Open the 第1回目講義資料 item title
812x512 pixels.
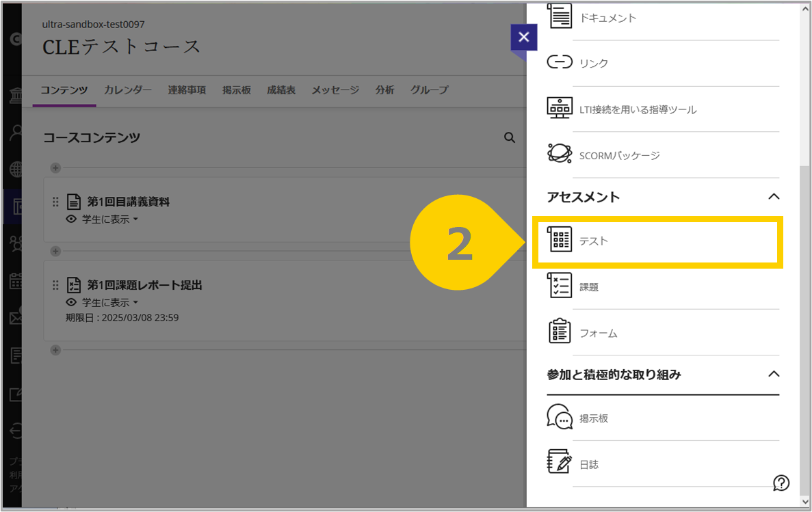(x=128, y=202)
